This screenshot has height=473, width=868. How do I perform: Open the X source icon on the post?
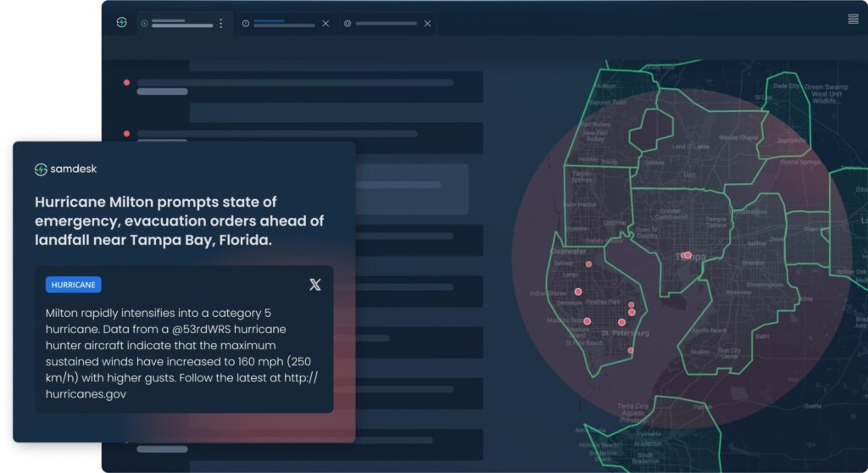click(x=315, y=285)
